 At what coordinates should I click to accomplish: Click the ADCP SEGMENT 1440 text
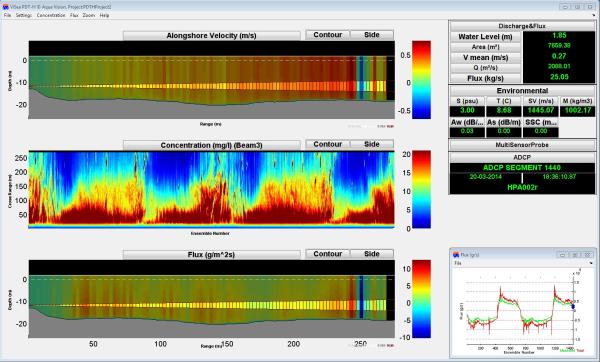pos(522,168)
